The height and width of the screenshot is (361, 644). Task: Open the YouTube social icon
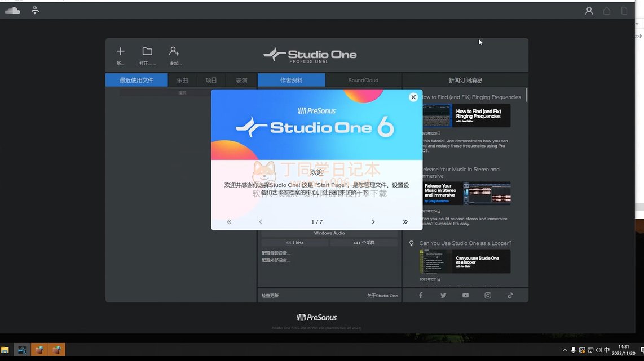(465, 296)
